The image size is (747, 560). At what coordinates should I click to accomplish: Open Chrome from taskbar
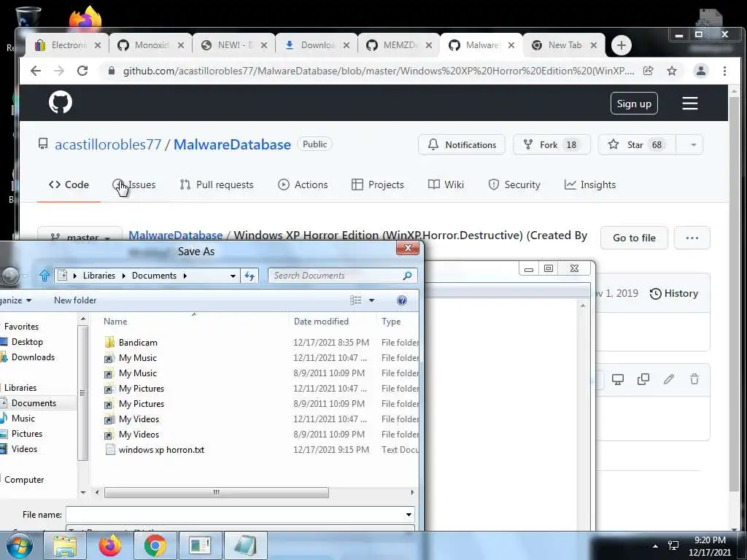pos(155,545)
